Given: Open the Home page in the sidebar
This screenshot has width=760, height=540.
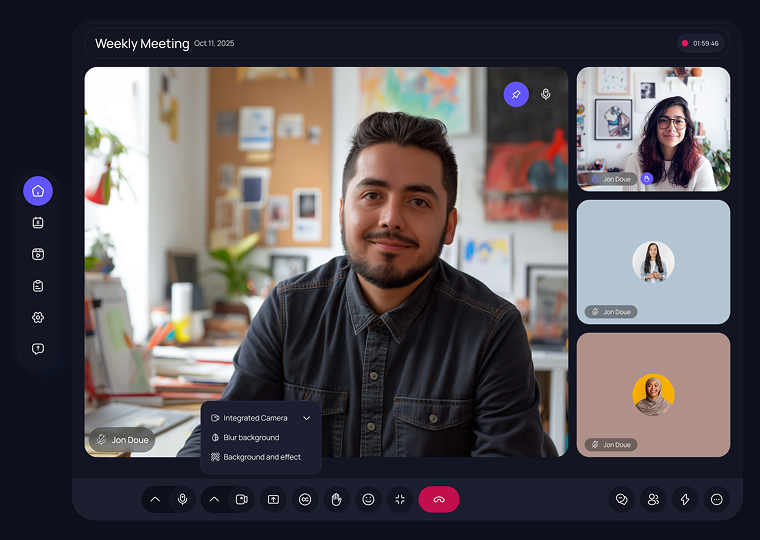Looking at the screenshot, I should (x=38, y=191).
